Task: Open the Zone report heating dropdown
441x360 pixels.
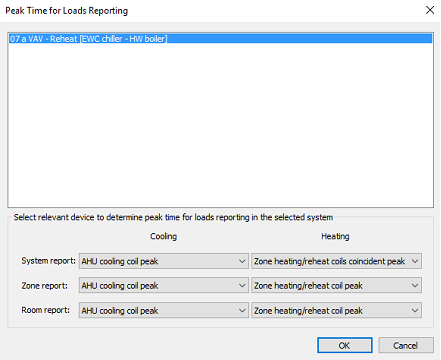Action: 336,286
